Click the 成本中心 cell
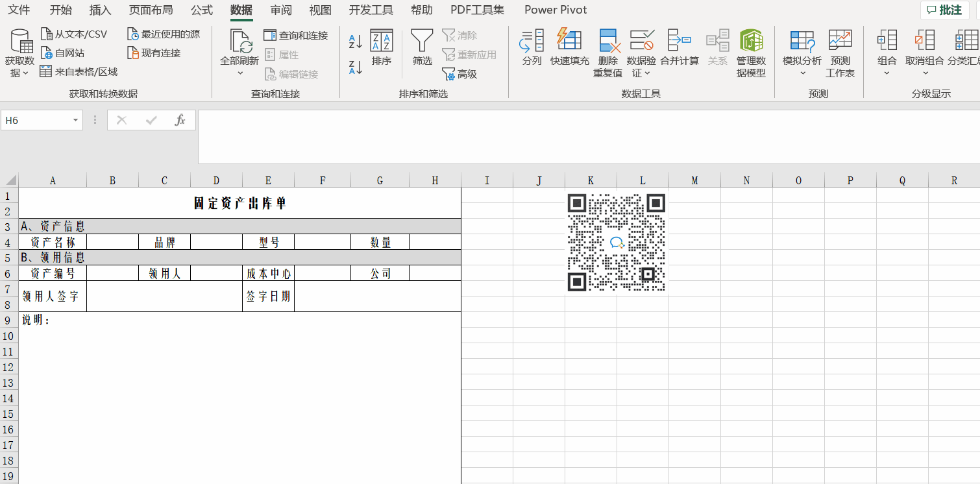 [x=268, y=273]
